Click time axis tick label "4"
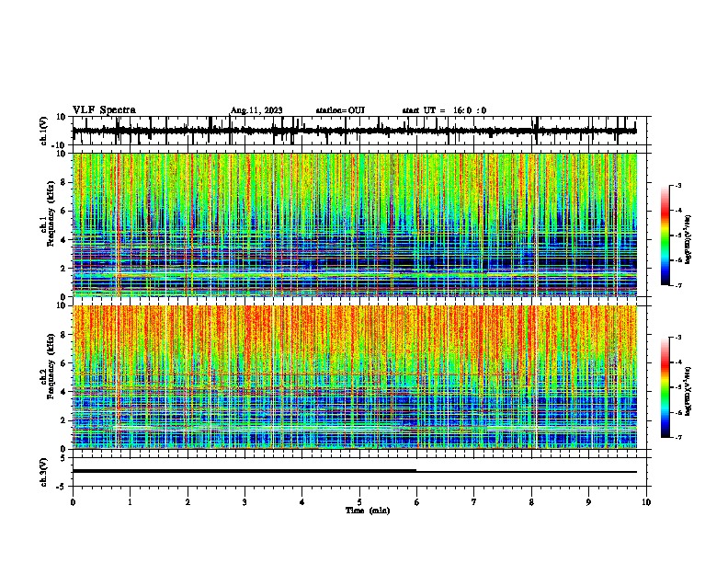This screenshot has width=728, height=563. click(x=302, y=502)
